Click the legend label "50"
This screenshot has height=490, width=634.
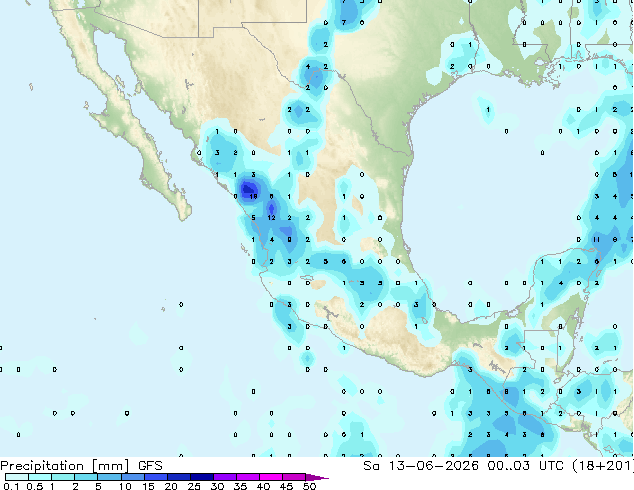[x=309, y=486]
